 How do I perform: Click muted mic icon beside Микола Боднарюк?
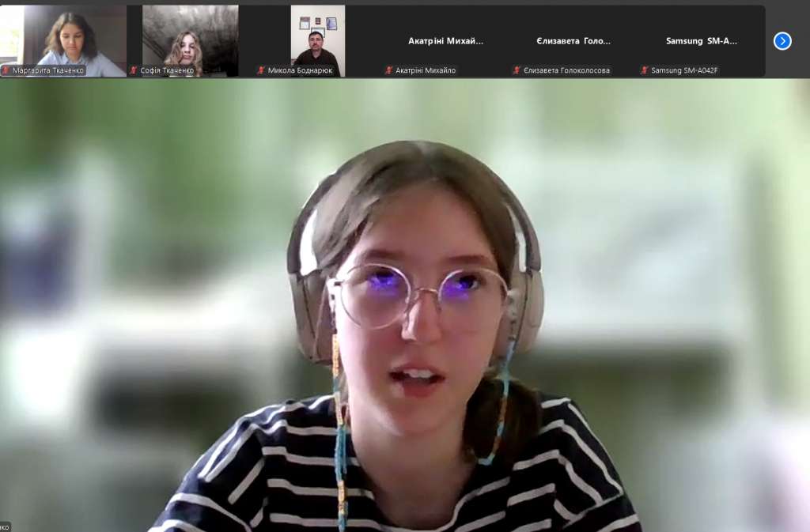(261, 70)
